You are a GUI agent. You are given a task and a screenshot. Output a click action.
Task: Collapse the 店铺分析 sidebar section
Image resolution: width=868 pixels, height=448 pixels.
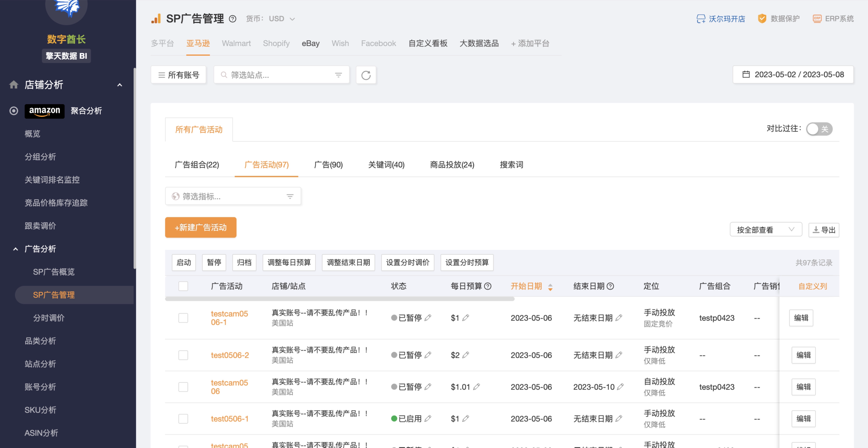120,85
